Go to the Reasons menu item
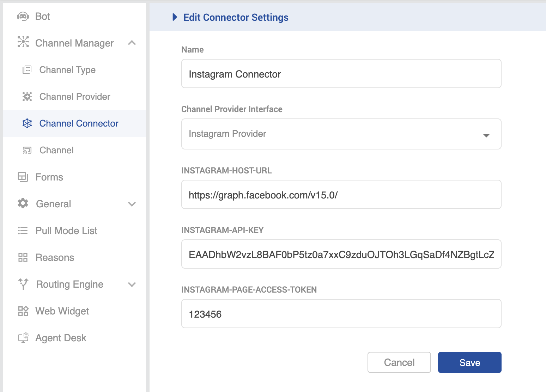546x392 pixels. point(55,258)
